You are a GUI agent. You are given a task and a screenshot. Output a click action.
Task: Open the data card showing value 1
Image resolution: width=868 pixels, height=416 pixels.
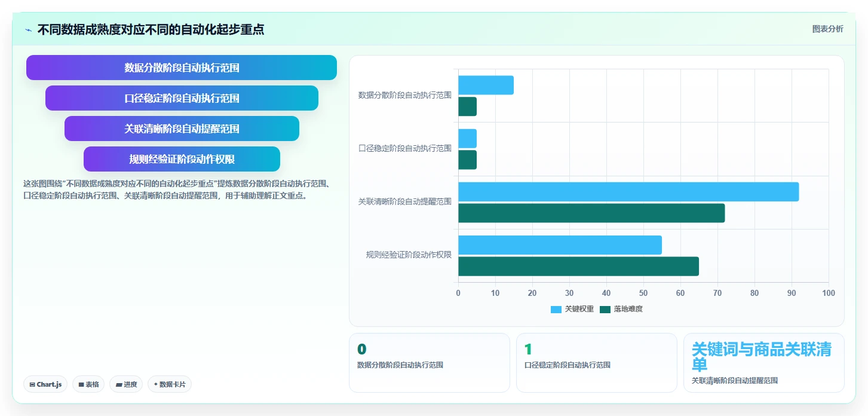pos(596,363)
